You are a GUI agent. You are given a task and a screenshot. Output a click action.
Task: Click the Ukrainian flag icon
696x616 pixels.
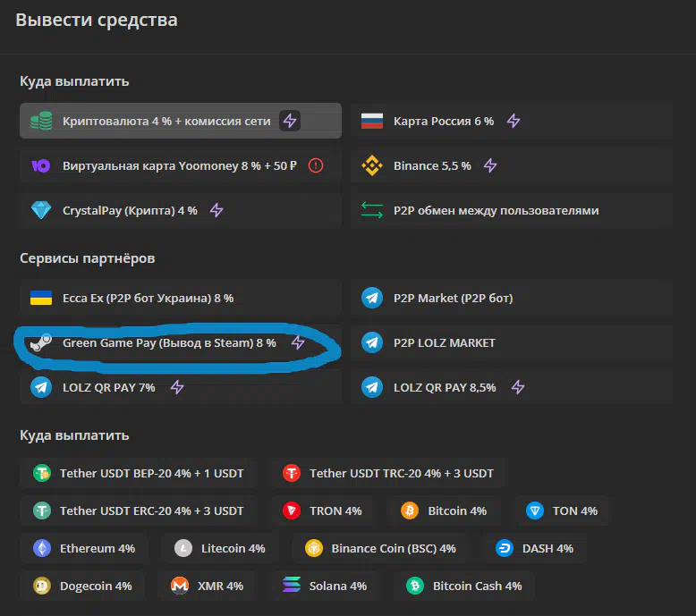pyautogui.click(x=41, y=298)
